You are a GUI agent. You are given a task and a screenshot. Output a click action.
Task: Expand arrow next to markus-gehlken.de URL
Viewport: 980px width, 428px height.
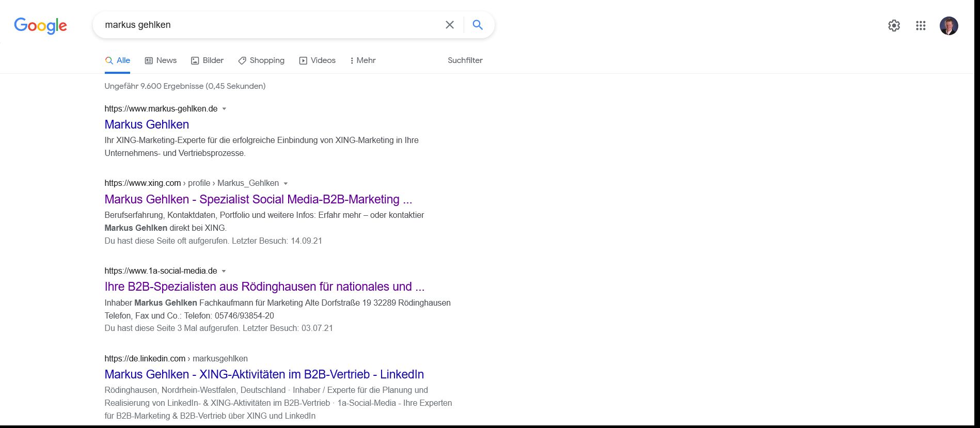224,109
